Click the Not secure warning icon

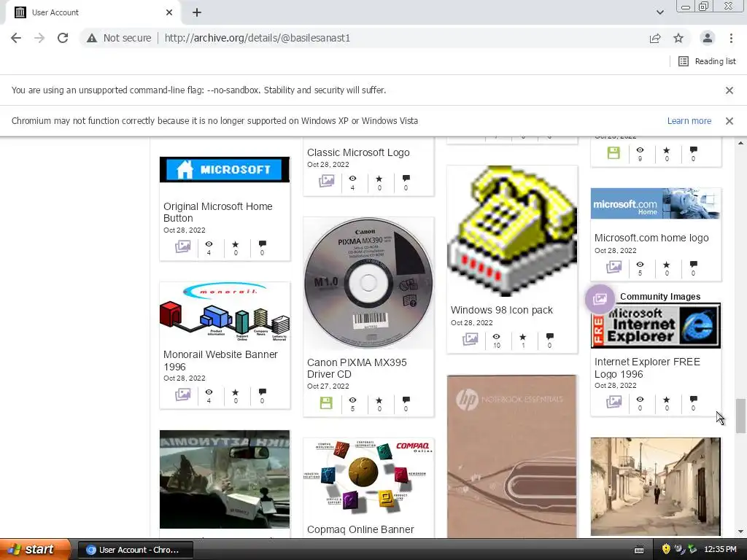[92, 38]
